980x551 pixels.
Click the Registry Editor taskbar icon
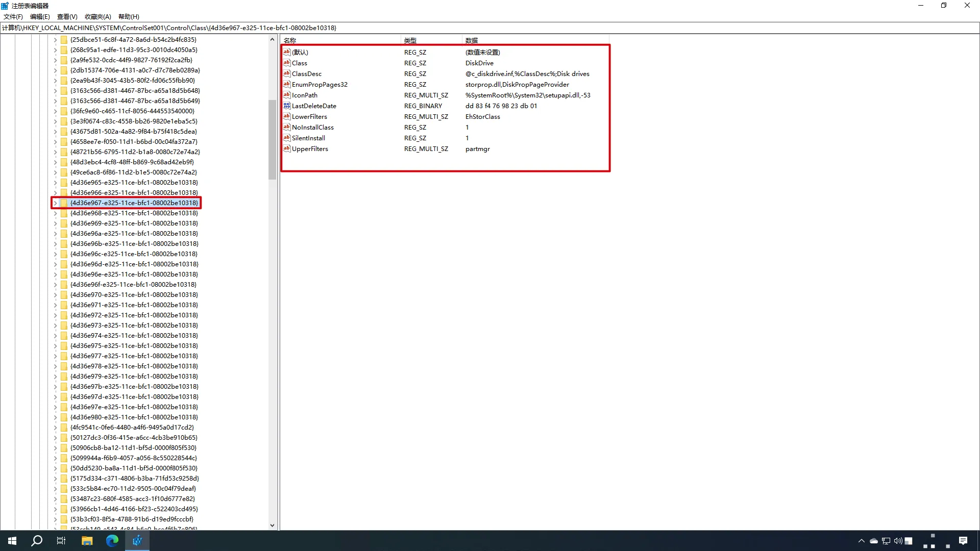tap(137, 541)
